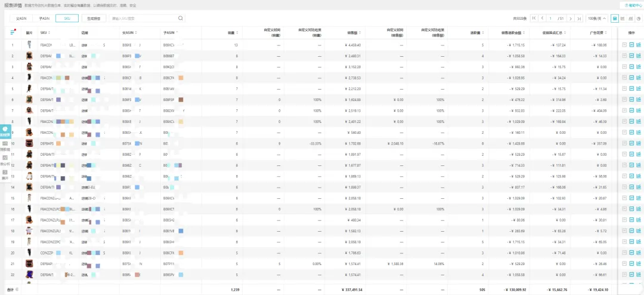Switch to the table view icon
This screenshot has height=295, width=644.
(615, 18)
